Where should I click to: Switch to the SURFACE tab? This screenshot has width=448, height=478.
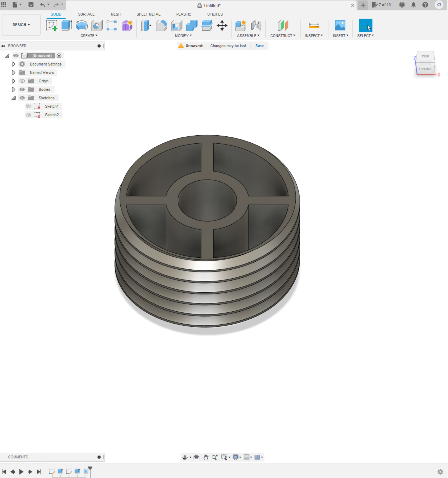click(86, 14)
